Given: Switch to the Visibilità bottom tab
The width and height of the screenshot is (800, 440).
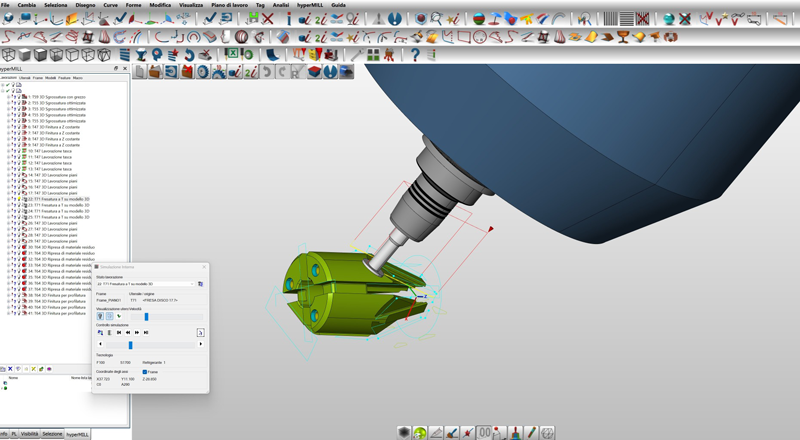Looking at the screenshot, I should coord(29,434).
